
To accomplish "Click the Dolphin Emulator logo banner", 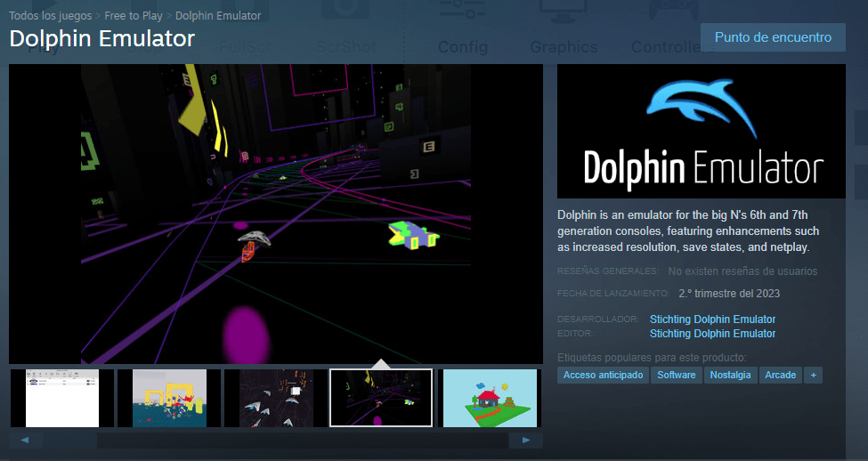I will (x=701, y=131).
